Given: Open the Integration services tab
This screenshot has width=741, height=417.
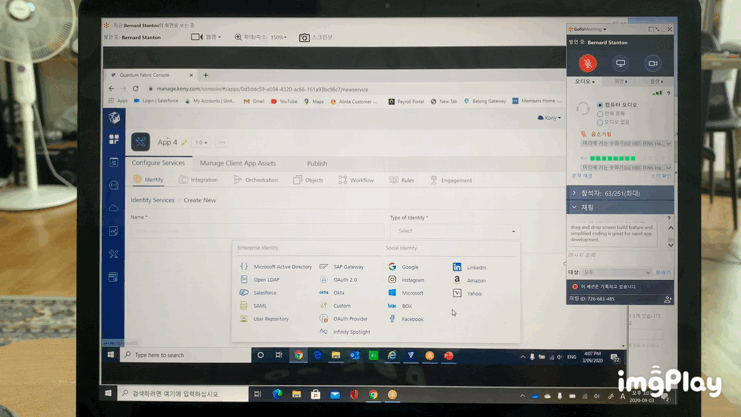Looking at the screenshot, I should click(198, 180).
